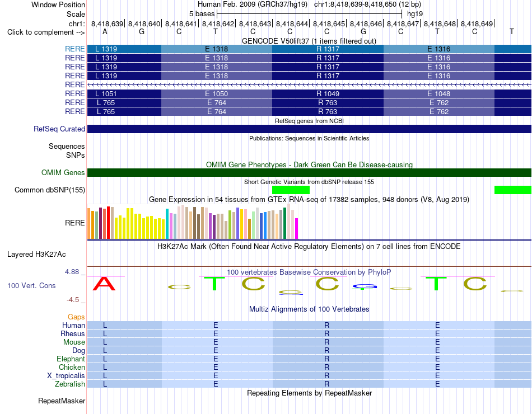Select the dbSNP variant under 8,418,644
Viewport: 532px width, 414px height.
[x=291, y=190]
